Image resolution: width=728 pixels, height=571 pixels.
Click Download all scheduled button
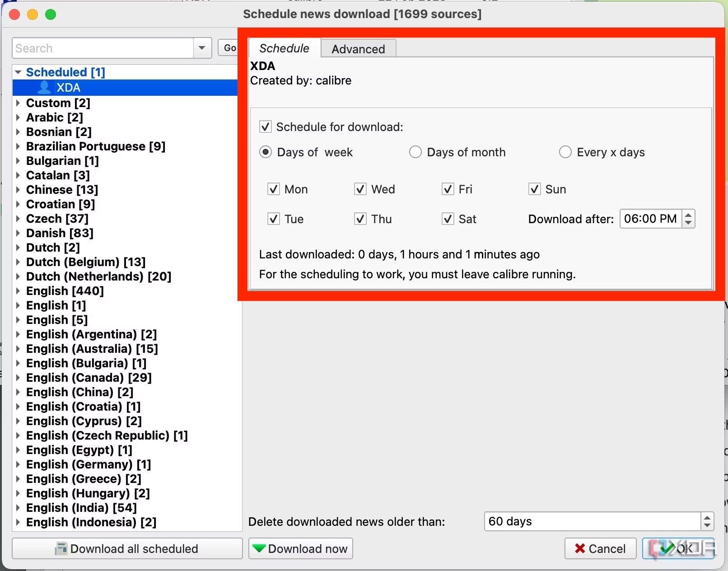[127, 548]
